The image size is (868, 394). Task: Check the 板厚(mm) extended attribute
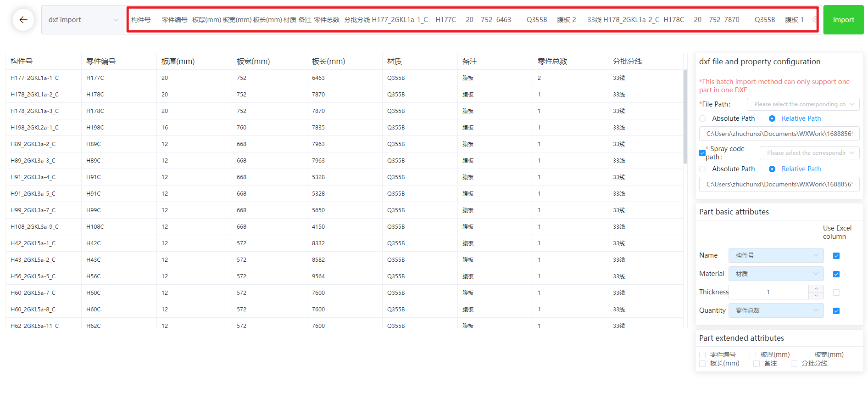tap(753, 355)
